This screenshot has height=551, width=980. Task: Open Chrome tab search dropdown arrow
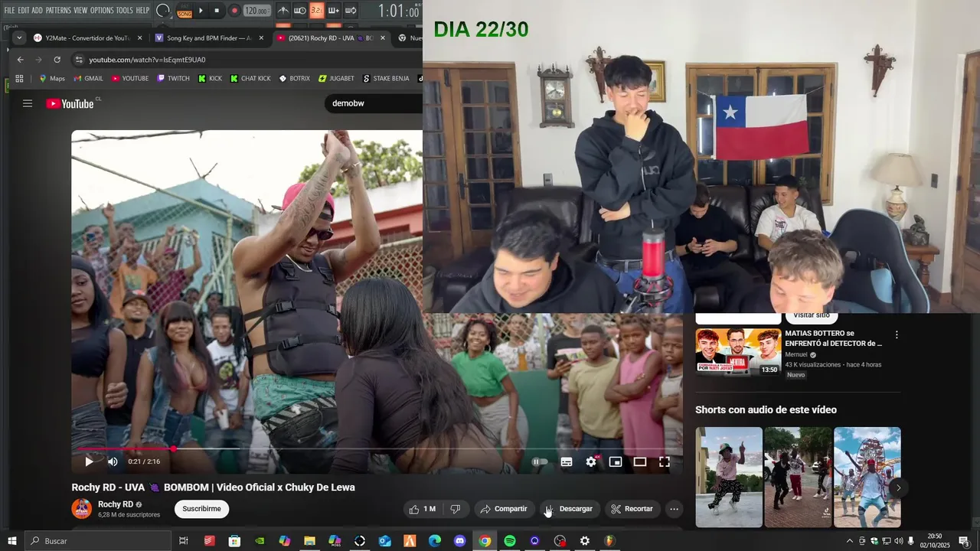(x=19, y=37)
